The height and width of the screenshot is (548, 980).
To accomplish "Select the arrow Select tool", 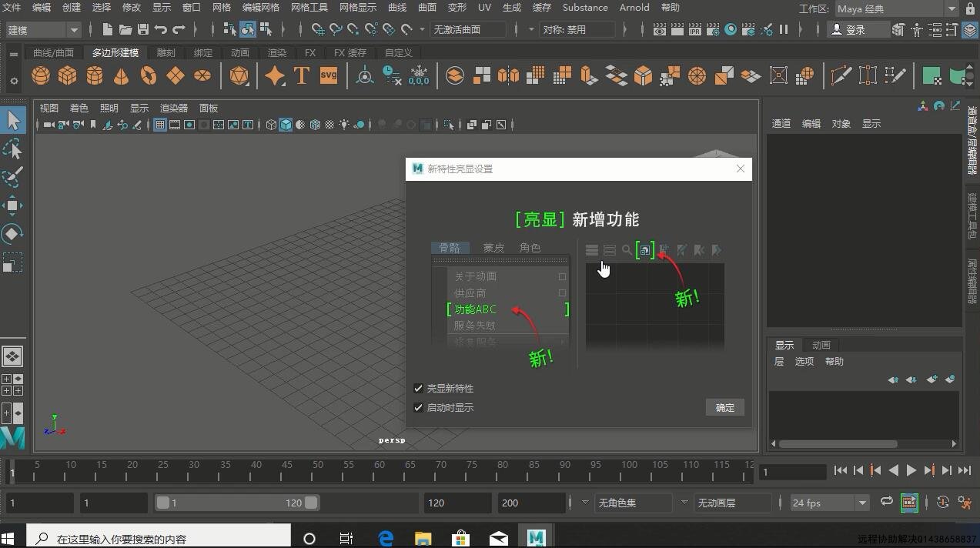I will click(x=13, y=120).
